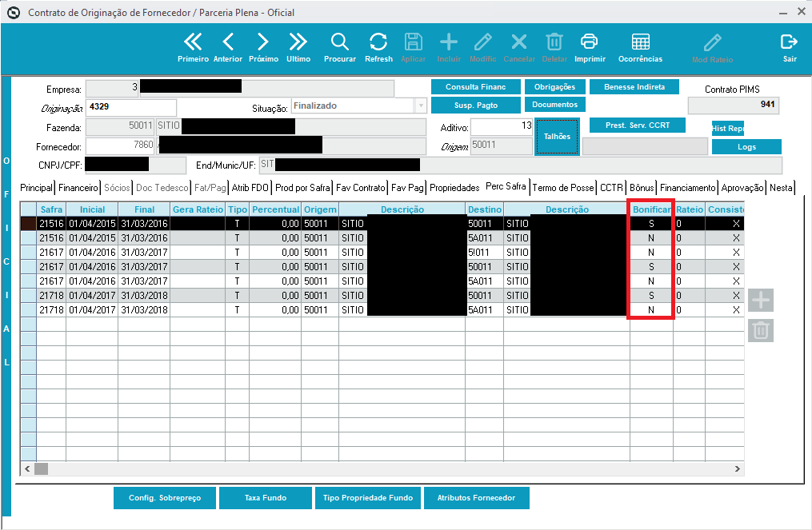
Task: Open the Situação dropdown arrow
Action: (x=421, y=106)
